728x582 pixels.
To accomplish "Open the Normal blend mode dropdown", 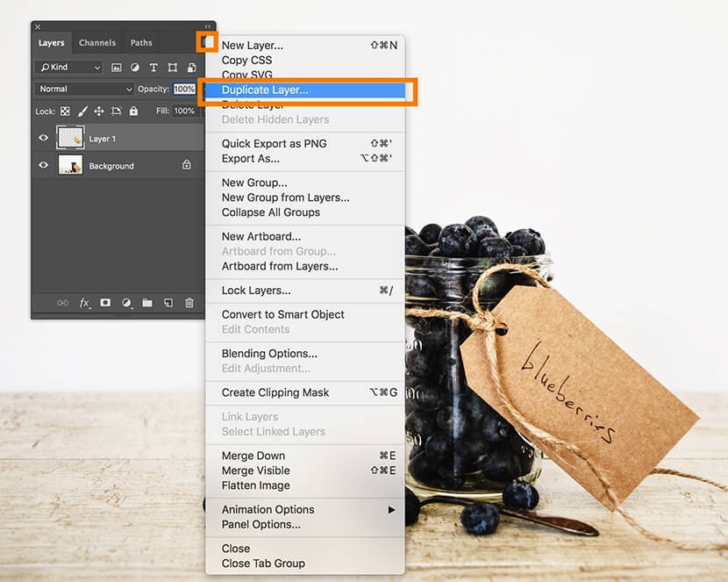I will point(84,89).
